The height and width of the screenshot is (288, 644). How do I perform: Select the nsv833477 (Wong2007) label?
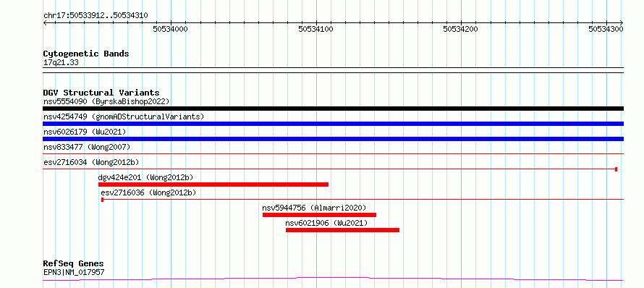(87, 147)
